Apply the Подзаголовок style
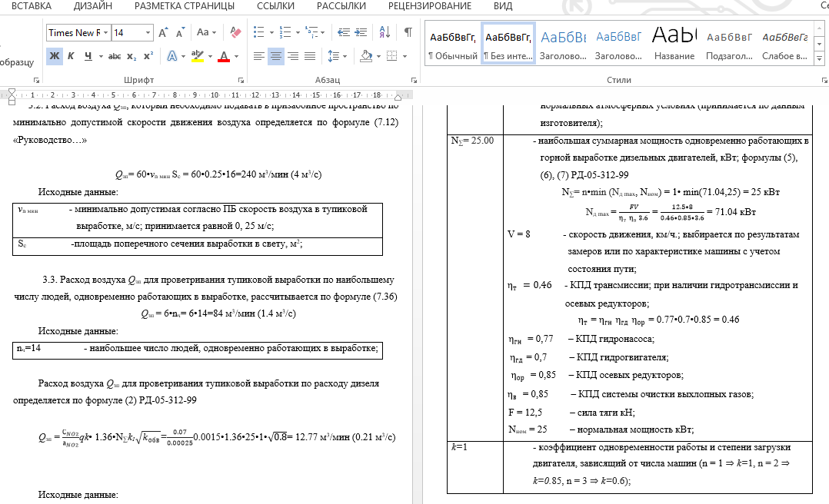This screenshot has width=829, height=504. 729,44
